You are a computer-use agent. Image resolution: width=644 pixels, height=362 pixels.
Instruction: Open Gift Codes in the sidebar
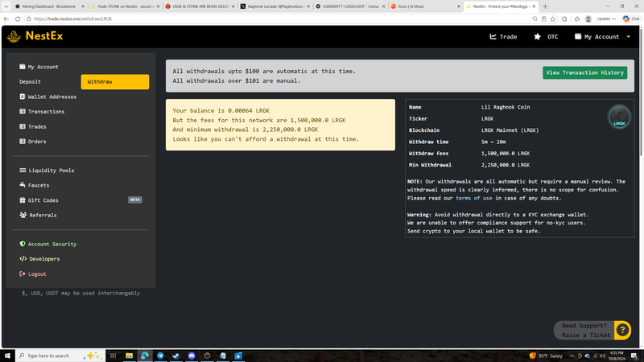tap(39, 200)
